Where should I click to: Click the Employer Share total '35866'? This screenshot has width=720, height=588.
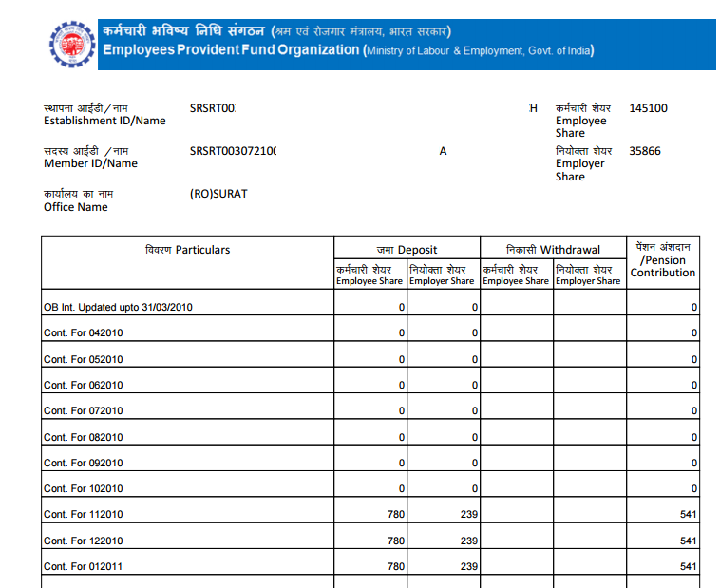645,151
